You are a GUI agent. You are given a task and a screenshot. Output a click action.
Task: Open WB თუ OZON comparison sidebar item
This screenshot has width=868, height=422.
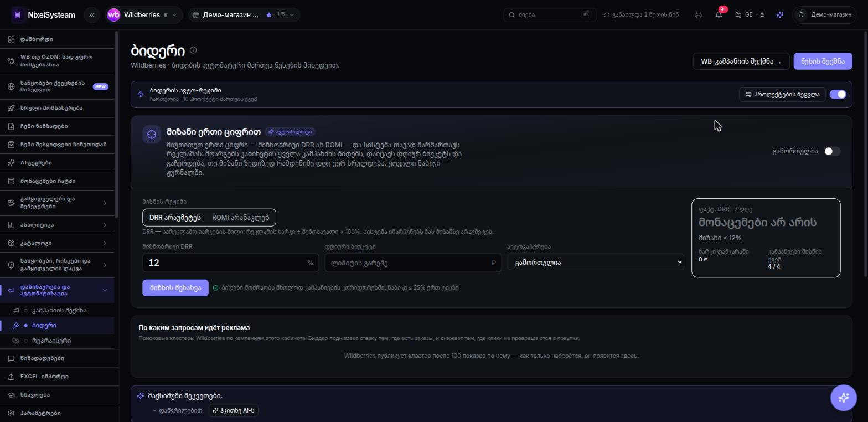58,61
